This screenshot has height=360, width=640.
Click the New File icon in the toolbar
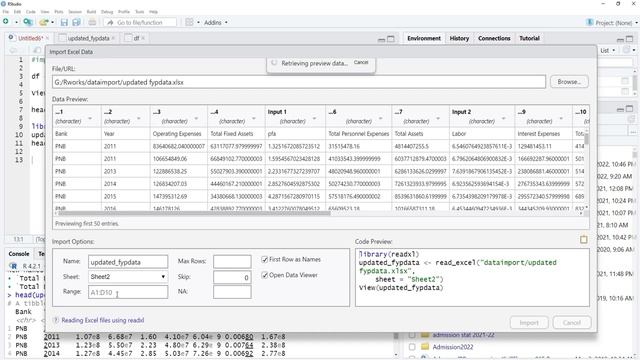[x=6, y=22]
